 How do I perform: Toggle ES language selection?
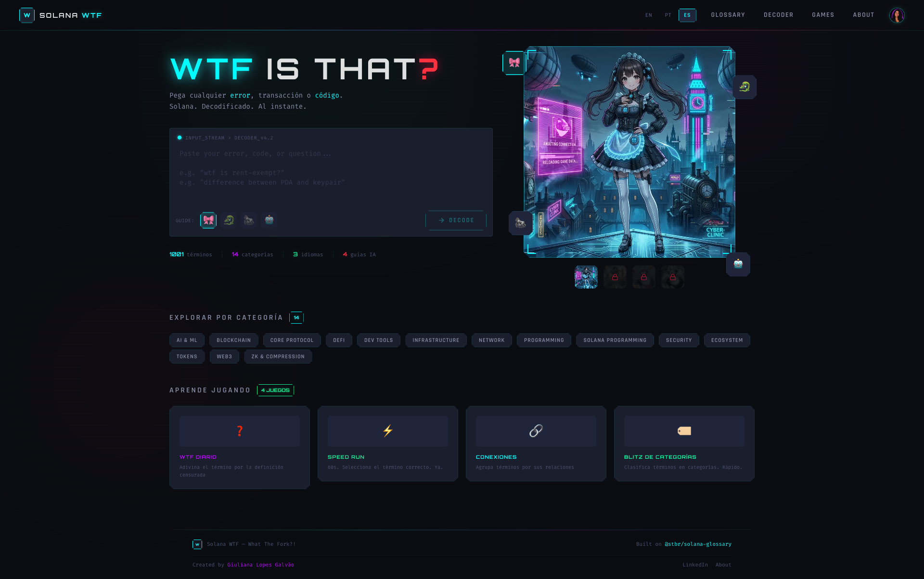point(687,15)
